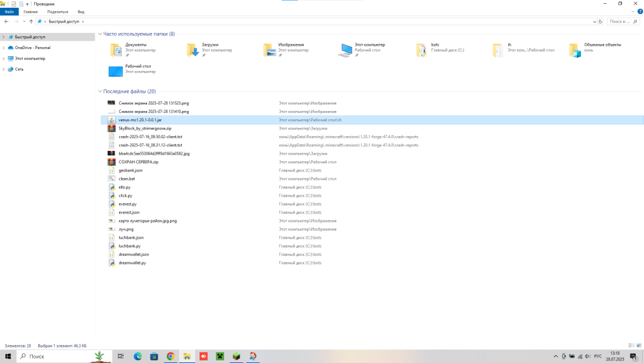Click the JSON icon of geobank.json

[111, 170]
